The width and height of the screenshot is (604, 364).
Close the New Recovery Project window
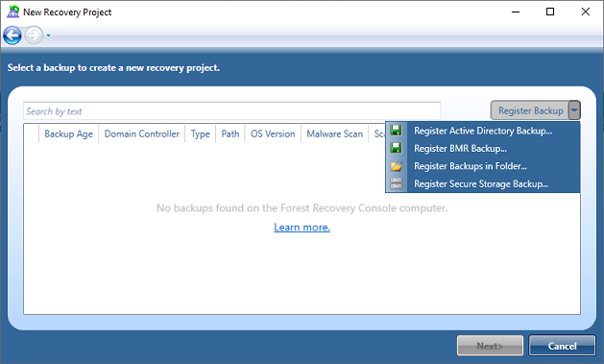pos(585,12)
